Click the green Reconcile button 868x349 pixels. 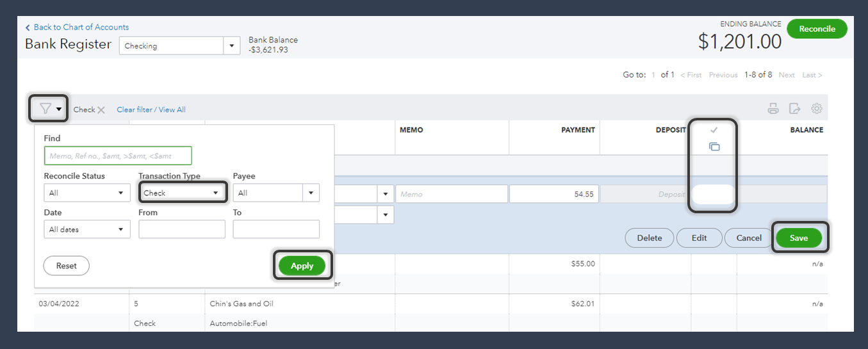[817, 29]
